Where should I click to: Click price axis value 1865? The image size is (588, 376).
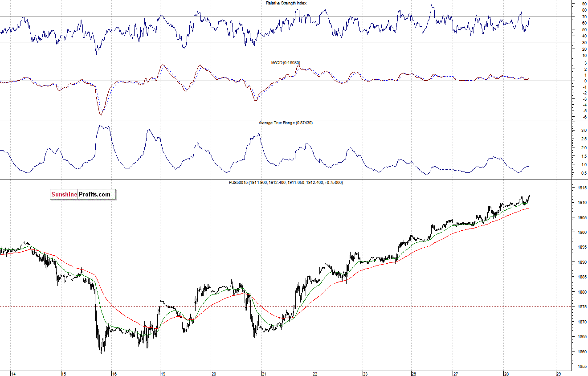(582, 337)
